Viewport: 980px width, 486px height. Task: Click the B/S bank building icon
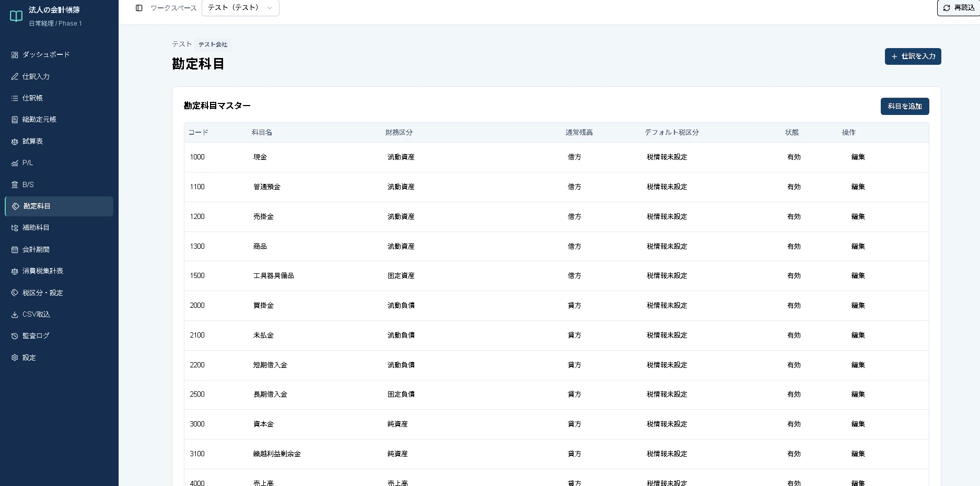15,185
